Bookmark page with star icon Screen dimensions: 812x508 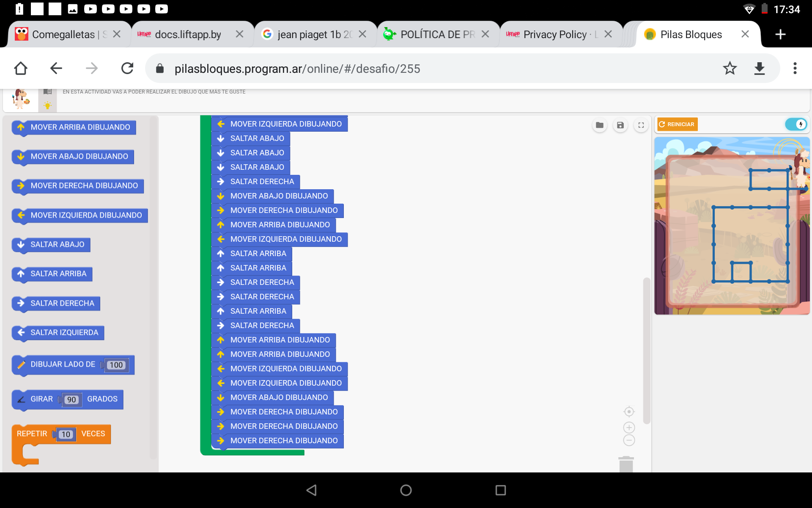[730, 68]
